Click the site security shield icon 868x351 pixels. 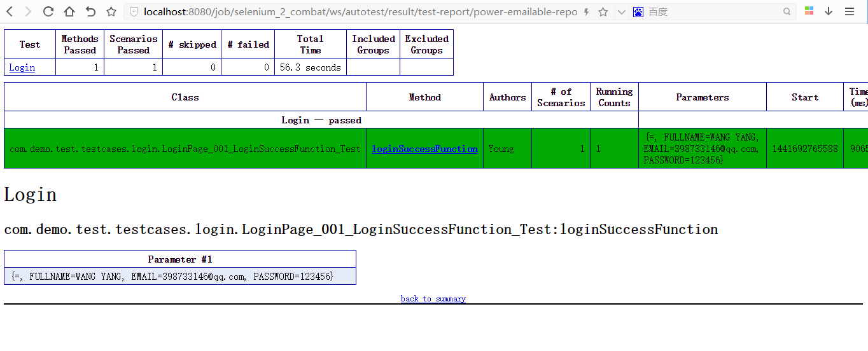coord(134,11)
